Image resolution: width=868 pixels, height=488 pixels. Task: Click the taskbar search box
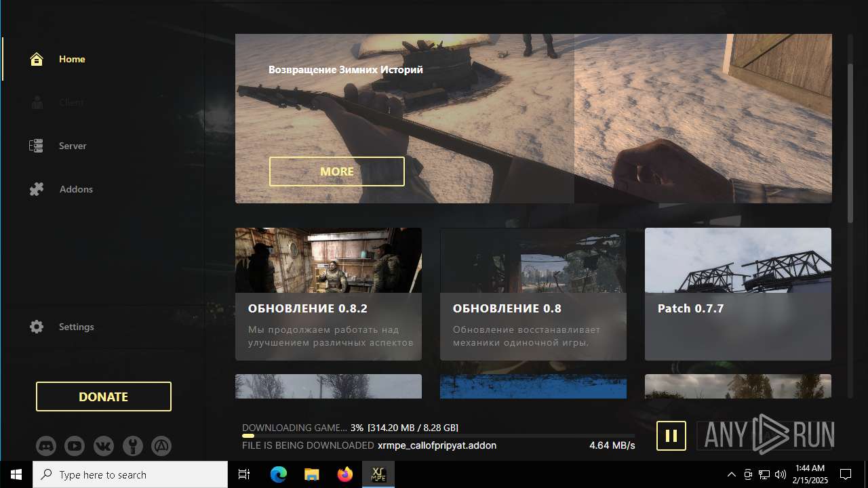[x=130, y=474]
